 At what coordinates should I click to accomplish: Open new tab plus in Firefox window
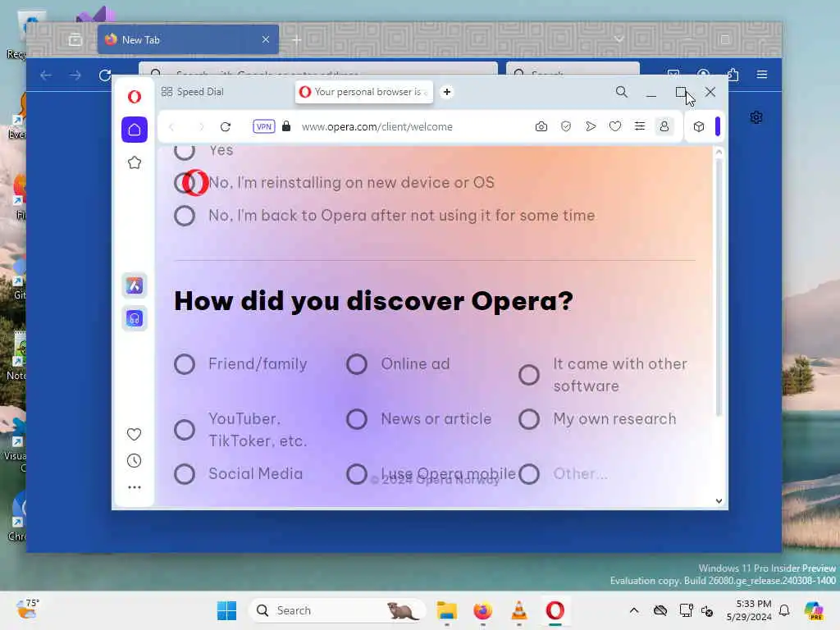[297, 39]
